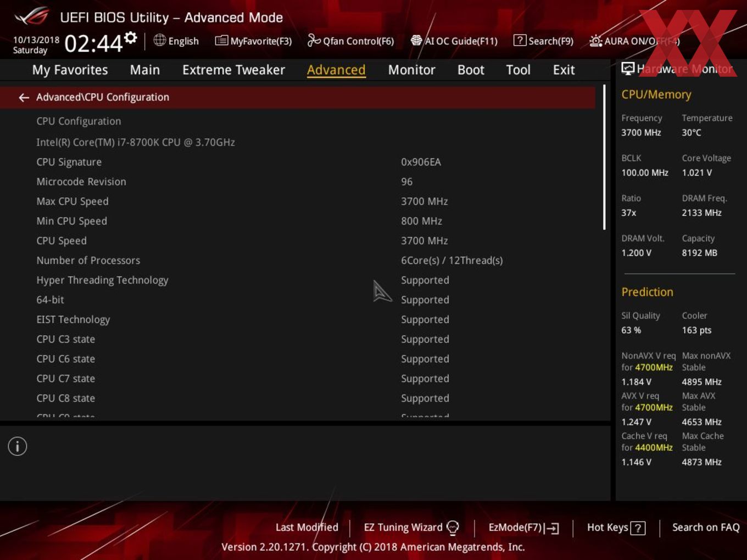Viewport: 747px width, 560px height.
Task: Click the EzMode exit arrow icon
Action: (552, 528)
